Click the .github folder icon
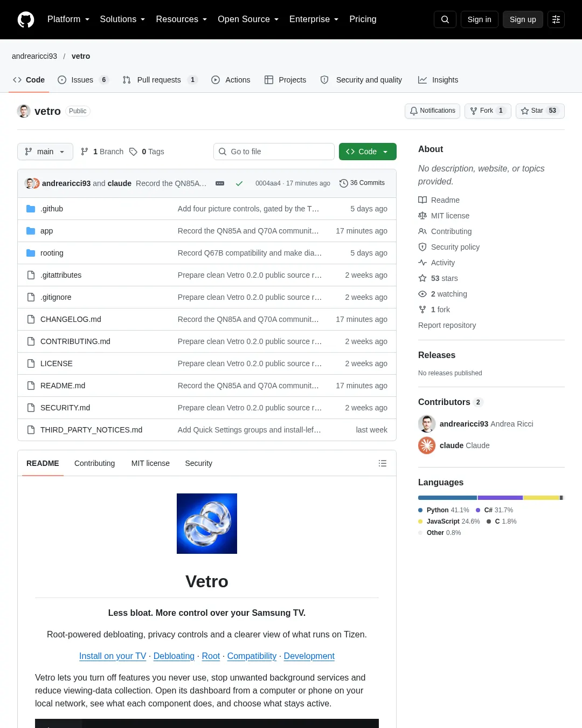This screenshot has height=728, width=582. tap(31, 209)
